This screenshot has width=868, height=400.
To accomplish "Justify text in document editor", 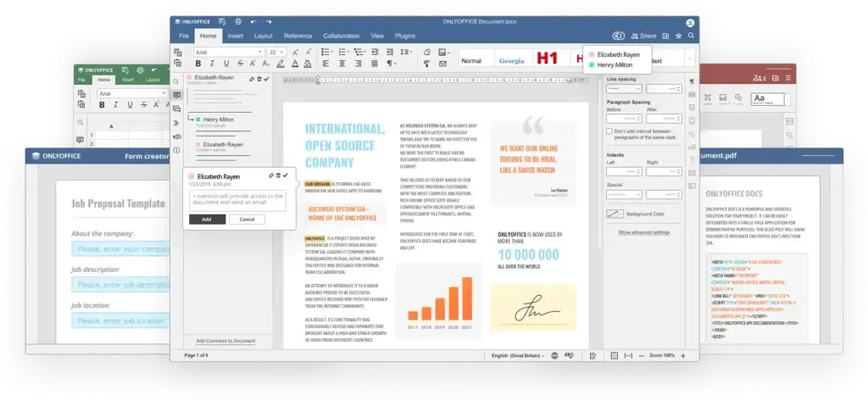I will 375,64.
